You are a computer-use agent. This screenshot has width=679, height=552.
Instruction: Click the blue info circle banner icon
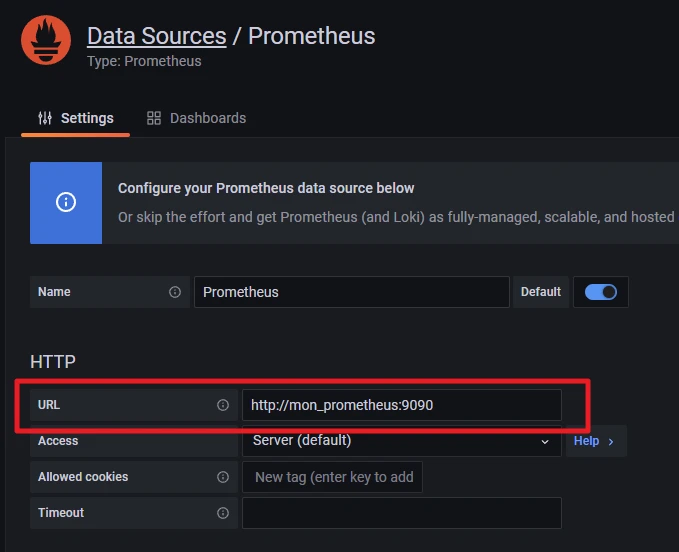pos(66,203)
